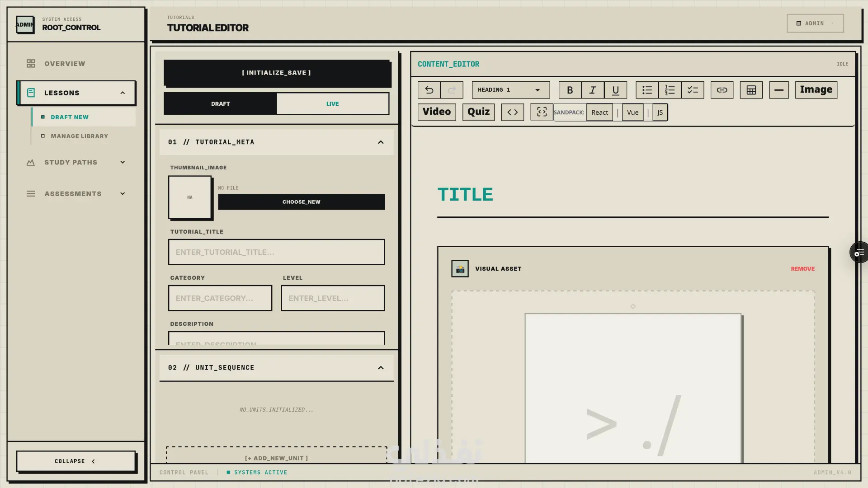Click the tutorial title input field
Image resolution: width=868 pixels, height=488 pixels.
coord(276,252)
